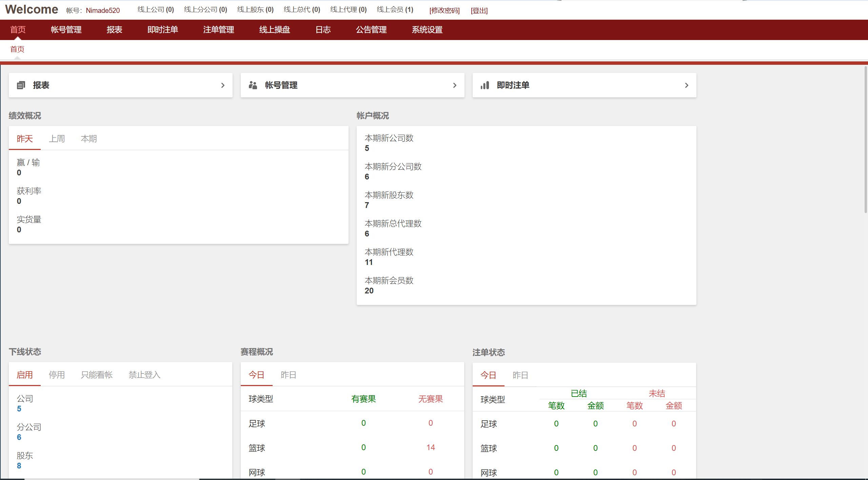Click the [修改密码] link
Viewport: 868px width, 480px height.
445,11
